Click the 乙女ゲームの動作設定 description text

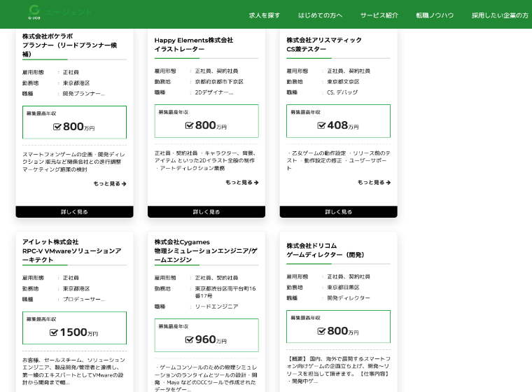[338, 160]
